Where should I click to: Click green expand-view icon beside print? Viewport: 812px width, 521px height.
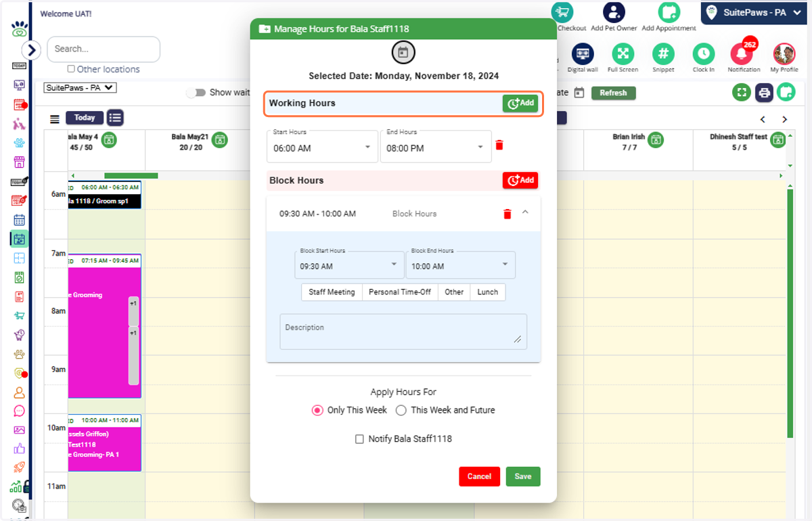pyautogui.click(x=742, y=93)
